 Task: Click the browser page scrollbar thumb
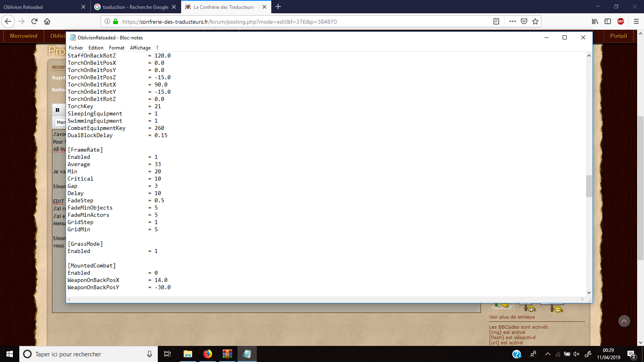click(x=640, y=188)
